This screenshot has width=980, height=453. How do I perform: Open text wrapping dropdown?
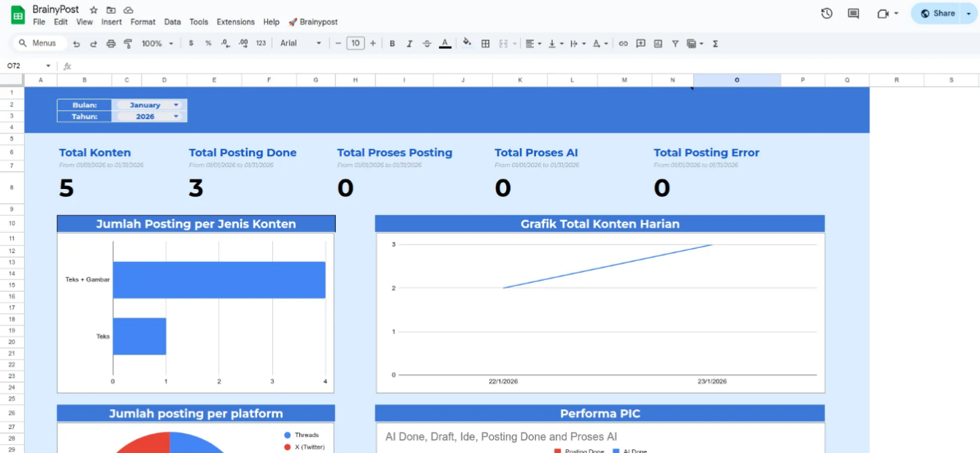tap(578, 44)
